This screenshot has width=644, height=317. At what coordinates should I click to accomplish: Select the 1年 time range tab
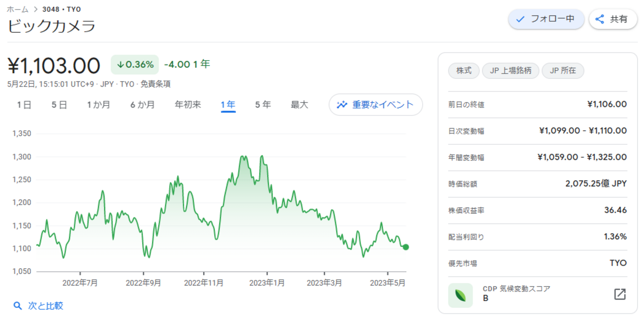[228, 105]
